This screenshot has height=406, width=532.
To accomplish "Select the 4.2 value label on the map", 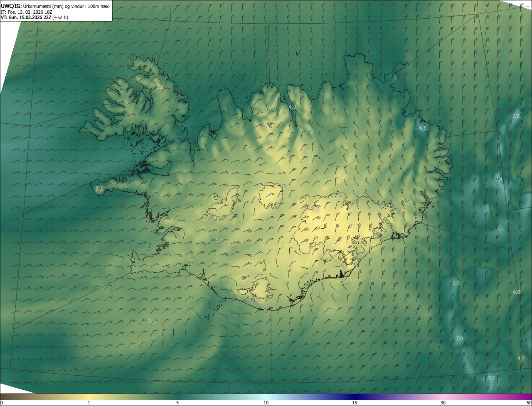I will [521, 358].
